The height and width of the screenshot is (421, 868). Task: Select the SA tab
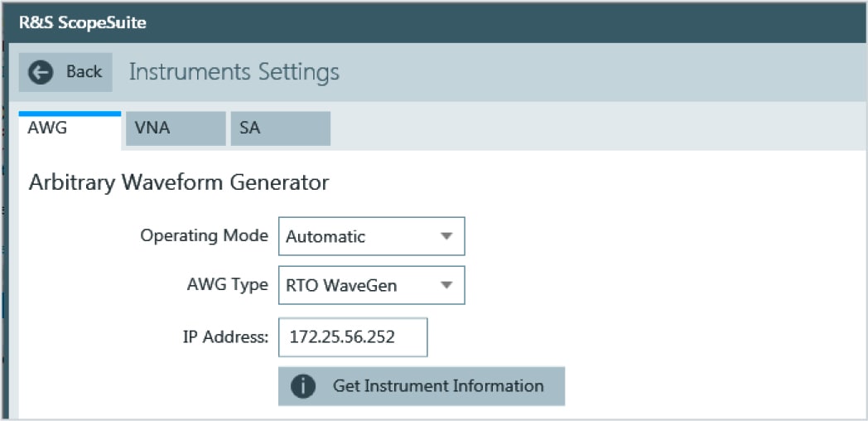281,128
